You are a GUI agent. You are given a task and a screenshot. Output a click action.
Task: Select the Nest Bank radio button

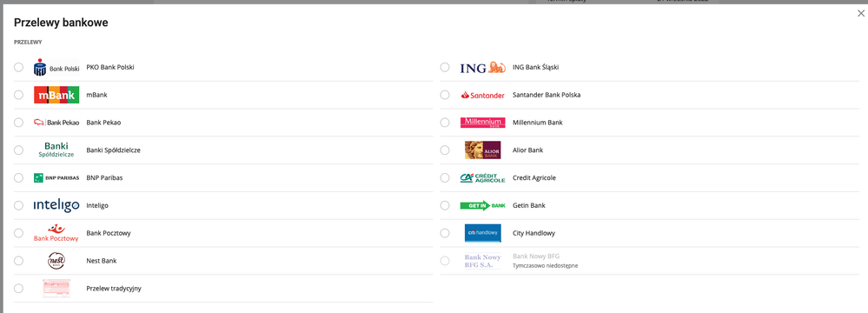point(19,261)
